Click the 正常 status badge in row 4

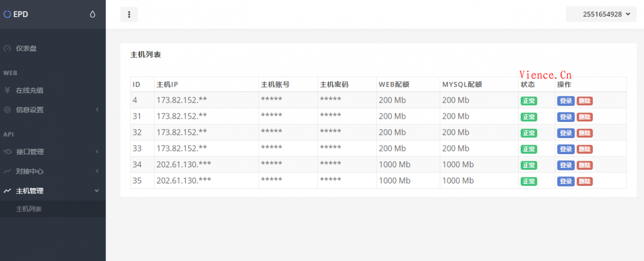coord(529,101)
